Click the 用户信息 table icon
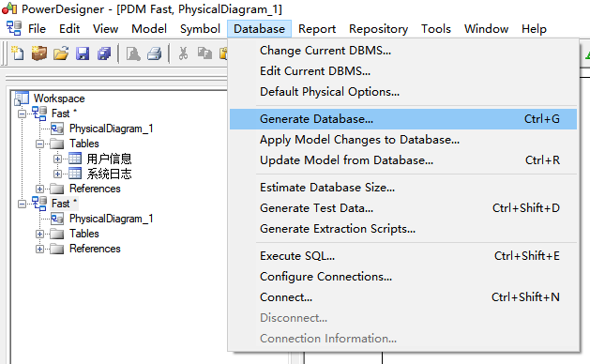 tap(75, 159)
